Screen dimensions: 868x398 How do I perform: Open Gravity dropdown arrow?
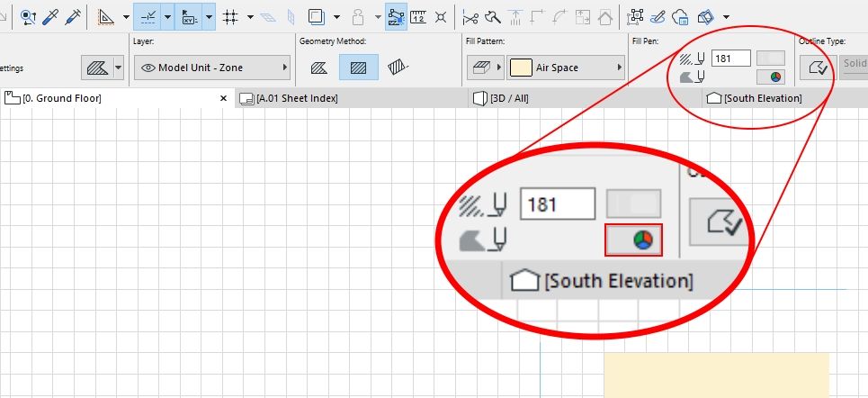point(378,17)
